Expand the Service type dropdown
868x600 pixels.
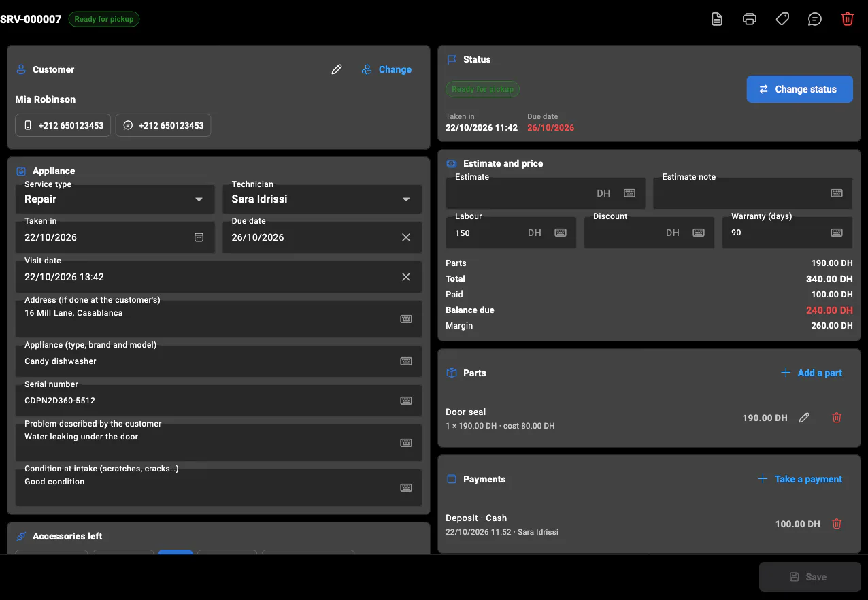click(115, 199)
